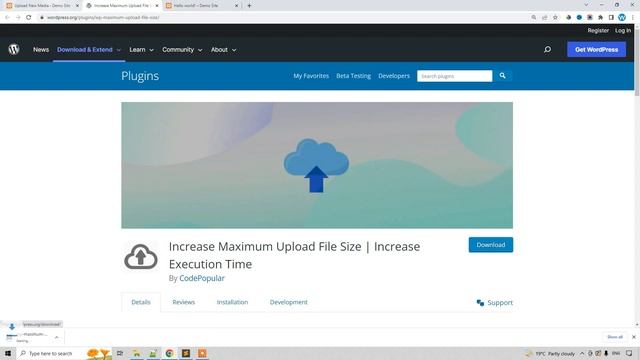The width and height of the screenshot is (640, 360).
Task: Click the zoom magnifier icon in address bar
Action: coord(533,18)
